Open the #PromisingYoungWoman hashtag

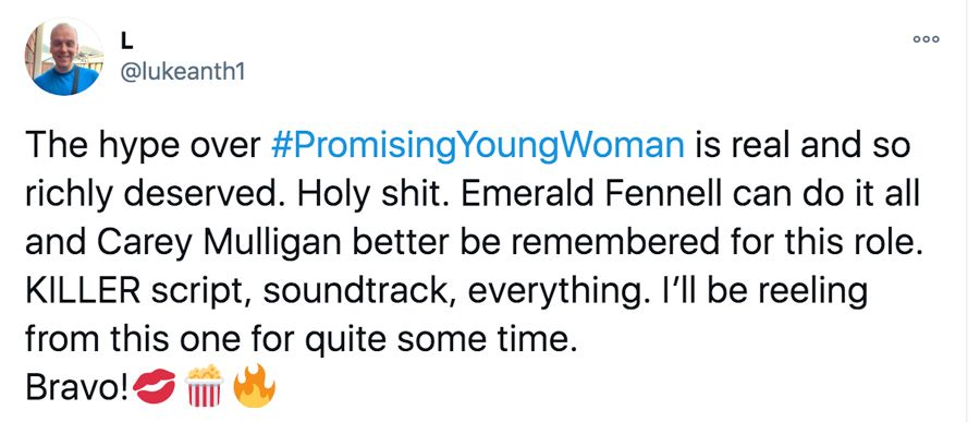tap(477, 145)
